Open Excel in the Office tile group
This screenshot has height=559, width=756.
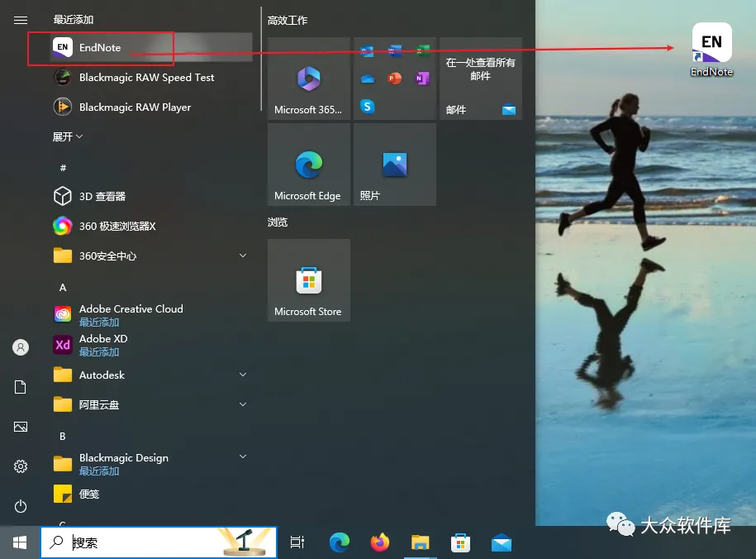point(423,50)
